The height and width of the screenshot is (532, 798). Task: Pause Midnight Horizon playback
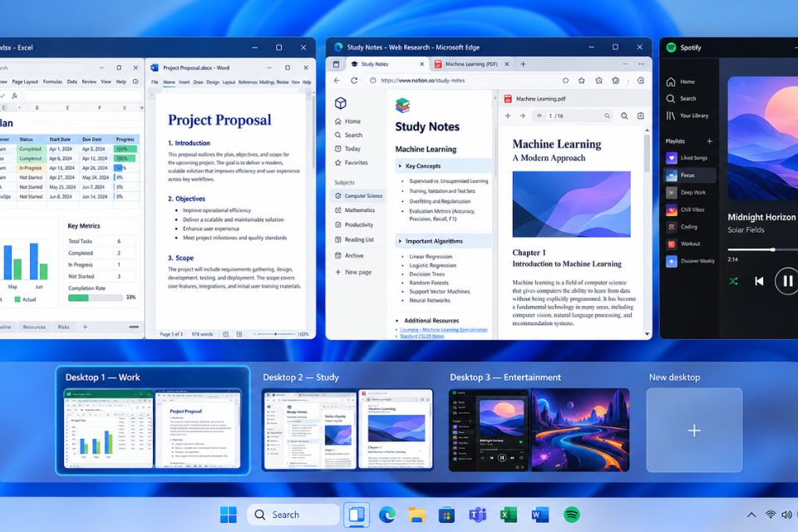click(x=787, y=281)
